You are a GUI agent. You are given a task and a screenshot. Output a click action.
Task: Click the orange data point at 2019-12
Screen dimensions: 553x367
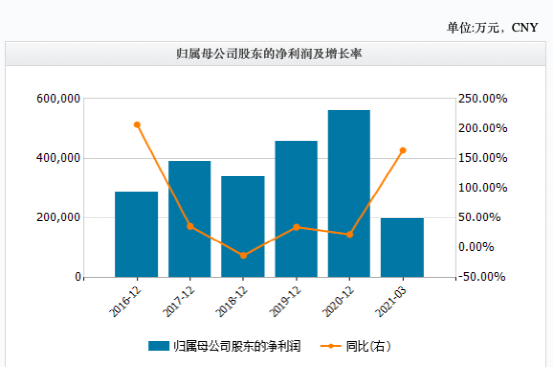coord(297,227)
